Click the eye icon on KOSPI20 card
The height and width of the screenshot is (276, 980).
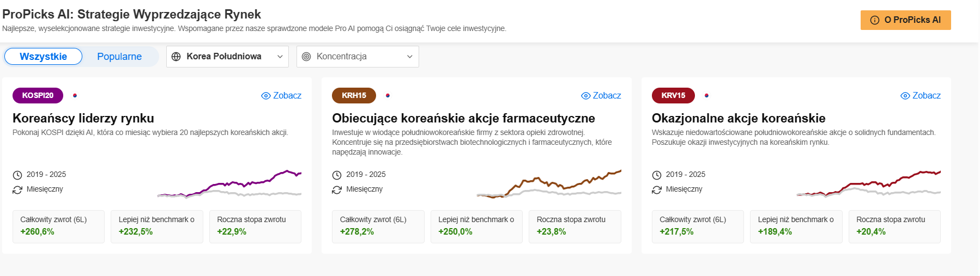[x=266, y=96]
